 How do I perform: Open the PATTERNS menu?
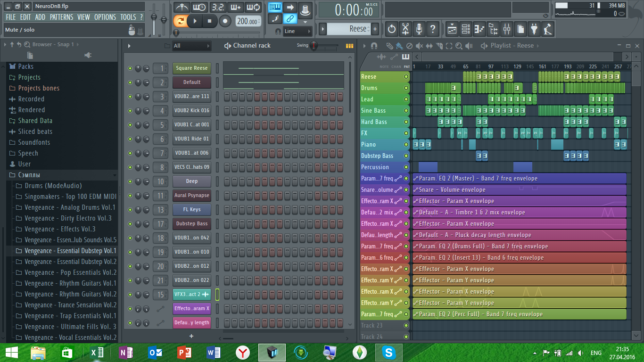pyautogui.click(x=62, y=17)
